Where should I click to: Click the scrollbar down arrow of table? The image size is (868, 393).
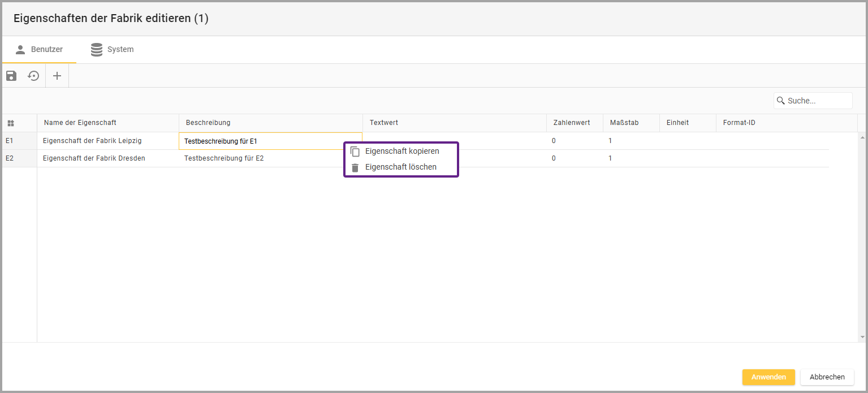click(862, 337)
